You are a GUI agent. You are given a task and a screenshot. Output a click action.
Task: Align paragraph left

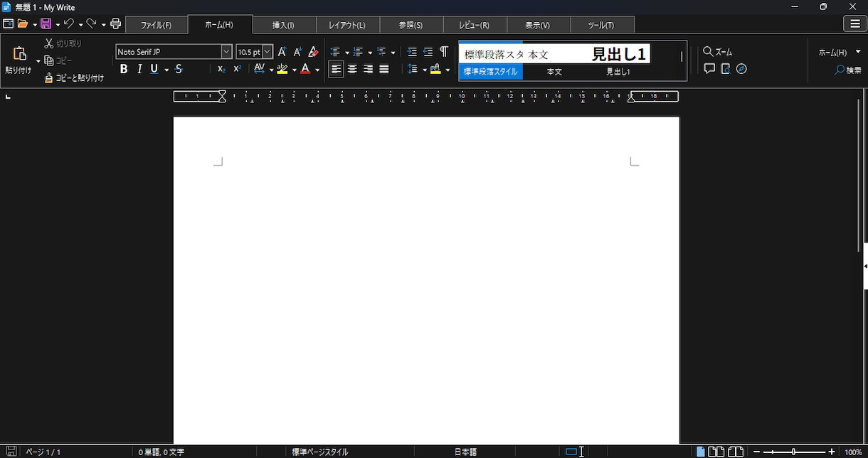[336, 69]
